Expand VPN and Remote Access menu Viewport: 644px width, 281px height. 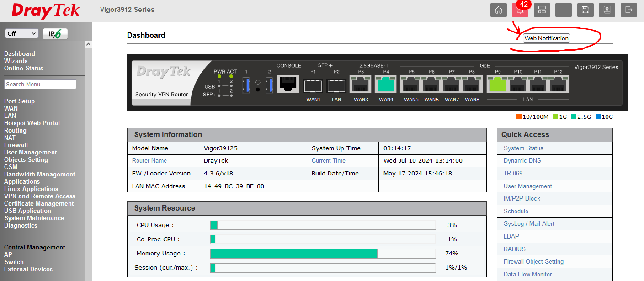[39, 196]
